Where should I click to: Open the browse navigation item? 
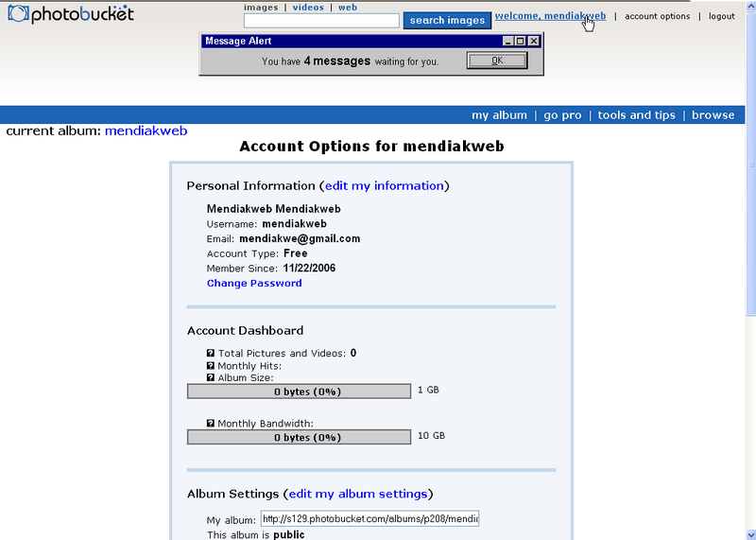point(713,115)
